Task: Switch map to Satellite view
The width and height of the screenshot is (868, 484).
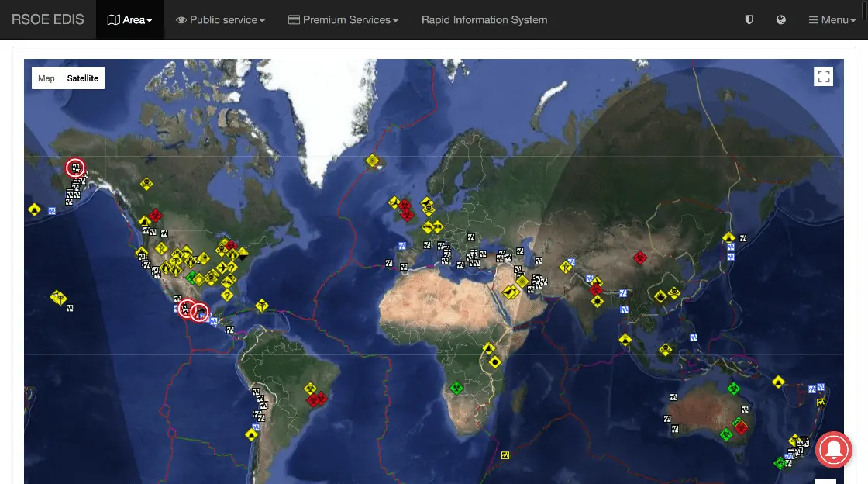Action: tap(82, 78)
